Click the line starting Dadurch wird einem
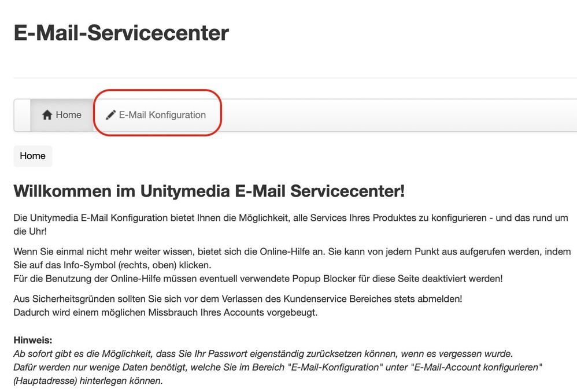577x392 pixels. (x=165, y=313)
